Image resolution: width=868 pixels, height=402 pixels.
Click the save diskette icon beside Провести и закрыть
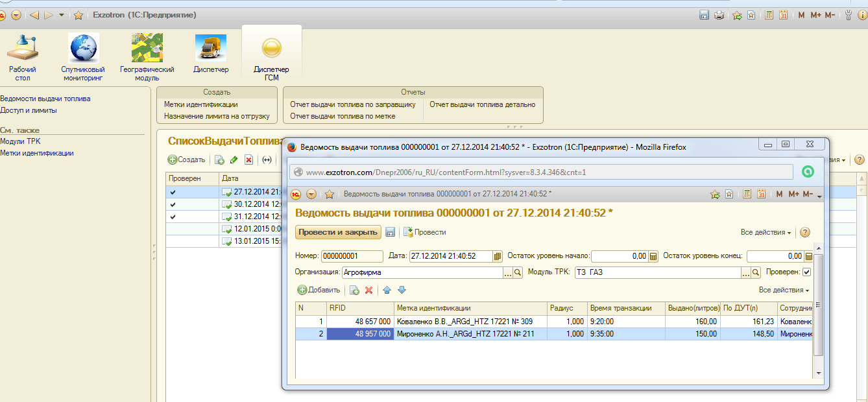pyautogui.click(x=391, y=232)
